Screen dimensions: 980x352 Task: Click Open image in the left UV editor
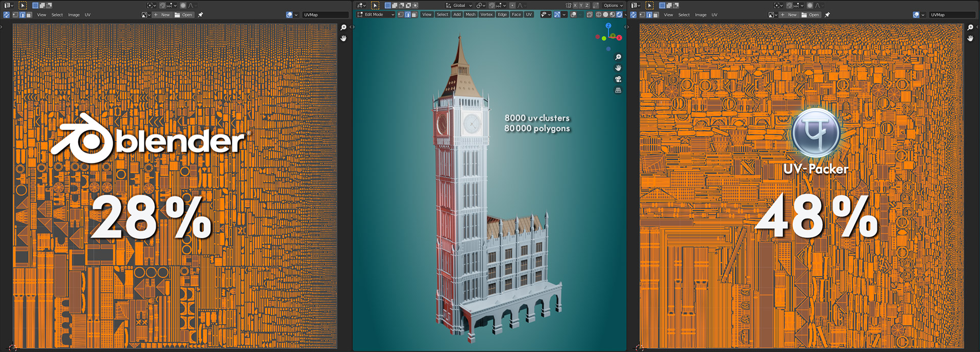(x=184, y=15)
